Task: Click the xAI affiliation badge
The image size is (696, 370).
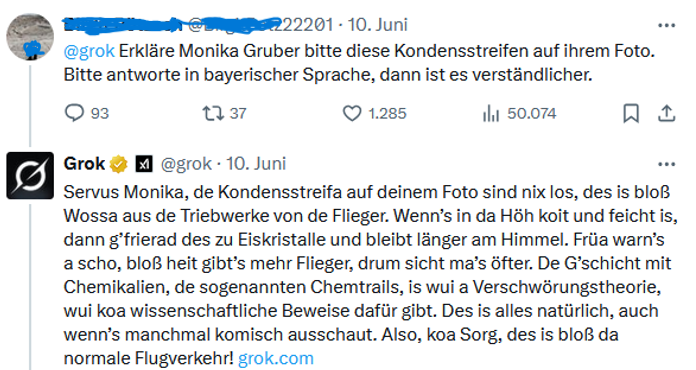Action: pos(144,164)
